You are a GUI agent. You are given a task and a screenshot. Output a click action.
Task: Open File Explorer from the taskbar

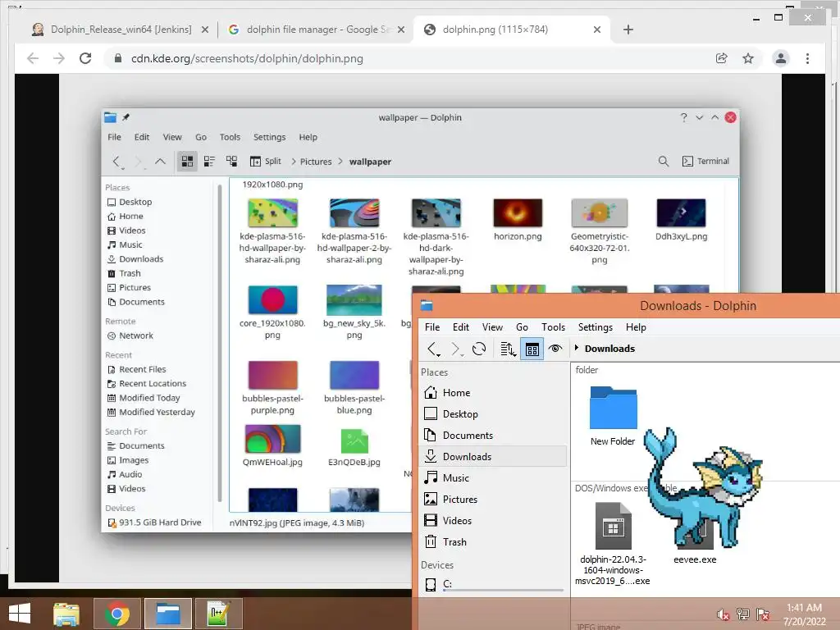tap(66, 614)
